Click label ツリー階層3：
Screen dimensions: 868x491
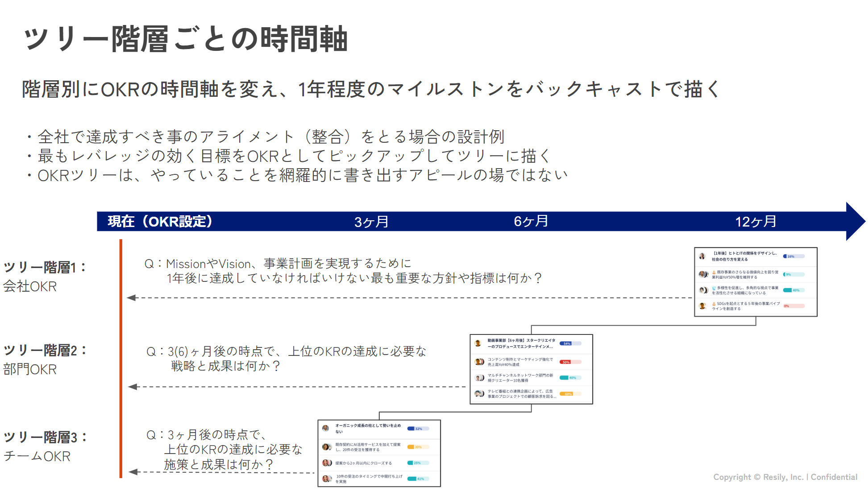pos(45,437)
